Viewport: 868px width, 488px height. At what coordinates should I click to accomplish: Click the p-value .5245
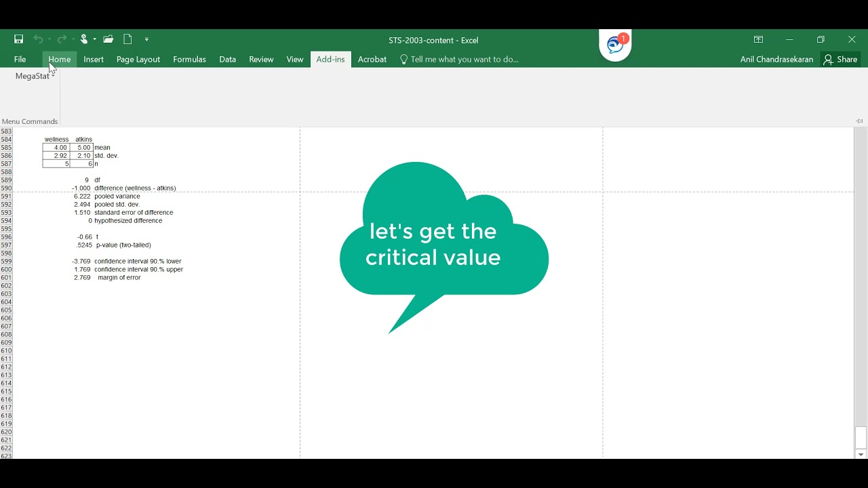tap(84, 245)
